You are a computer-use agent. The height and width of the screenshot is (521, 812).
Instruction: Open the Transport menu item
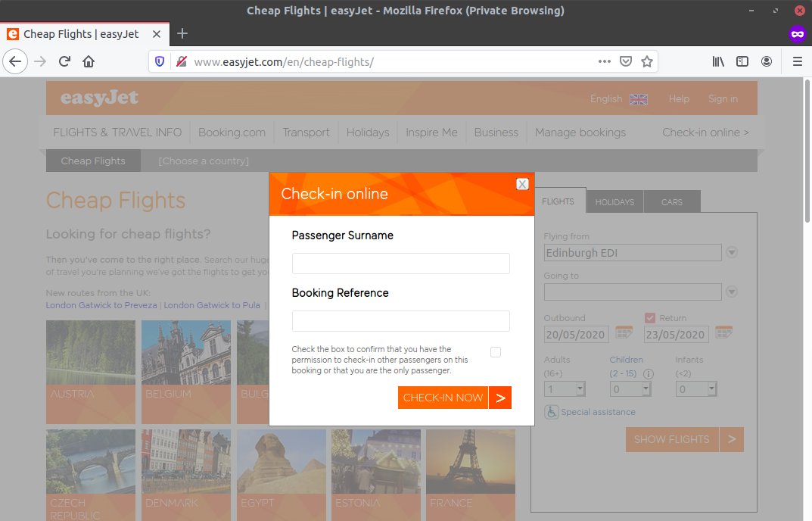click(306, 133)
